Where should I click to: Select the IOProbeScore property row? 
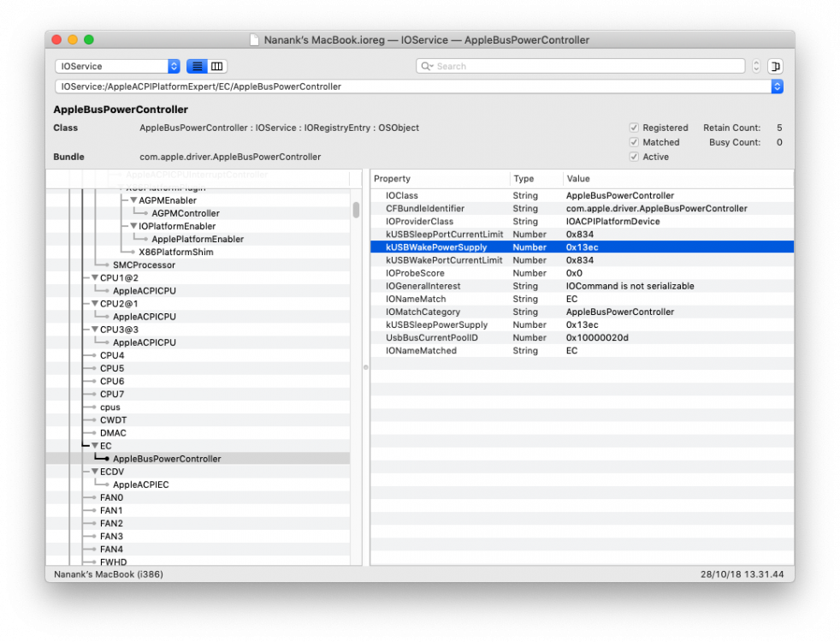(x=582, y=273)
